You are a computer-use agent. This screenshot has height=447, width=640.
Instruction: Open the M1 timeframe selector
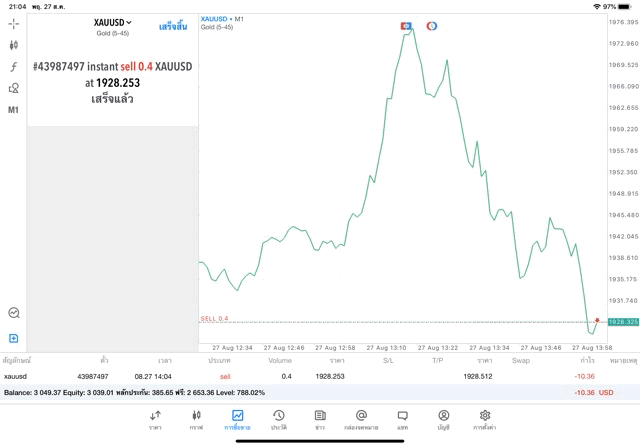point(14,109)
